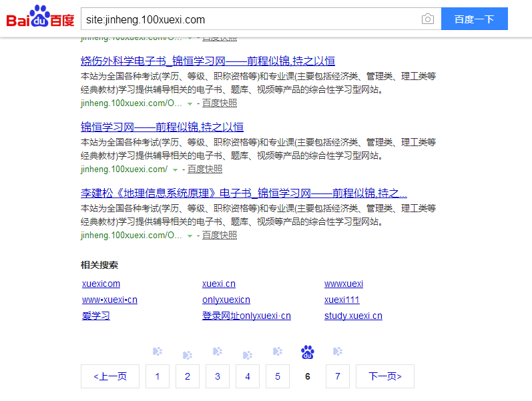Click related search onlyxuexicn
This screenshot has height=401, width=532.
[x=226, y=300]
